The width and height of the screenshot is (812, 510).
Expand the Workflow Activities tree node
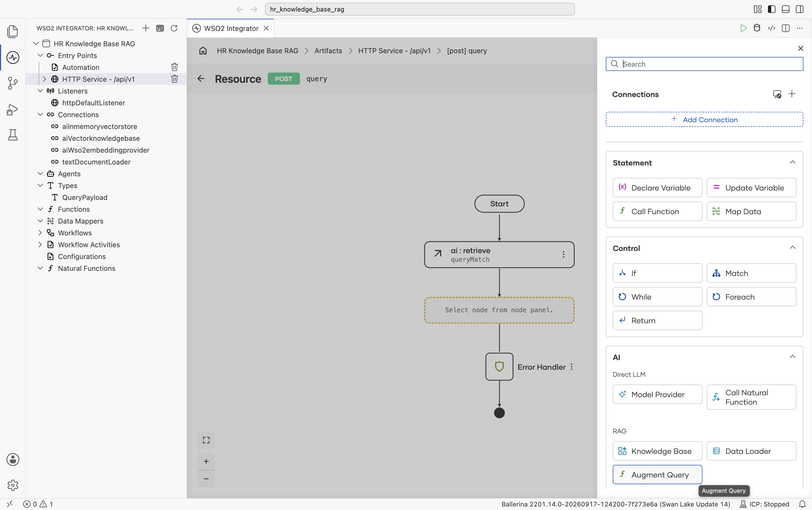[40, 245]
